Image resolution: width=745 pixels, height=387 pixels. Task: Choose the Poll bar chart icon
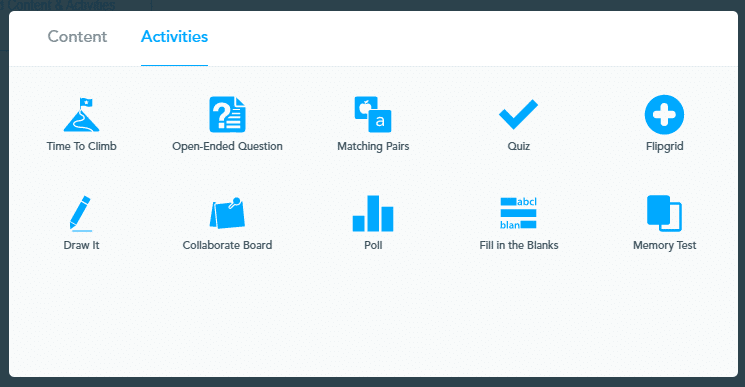(373, 213)
